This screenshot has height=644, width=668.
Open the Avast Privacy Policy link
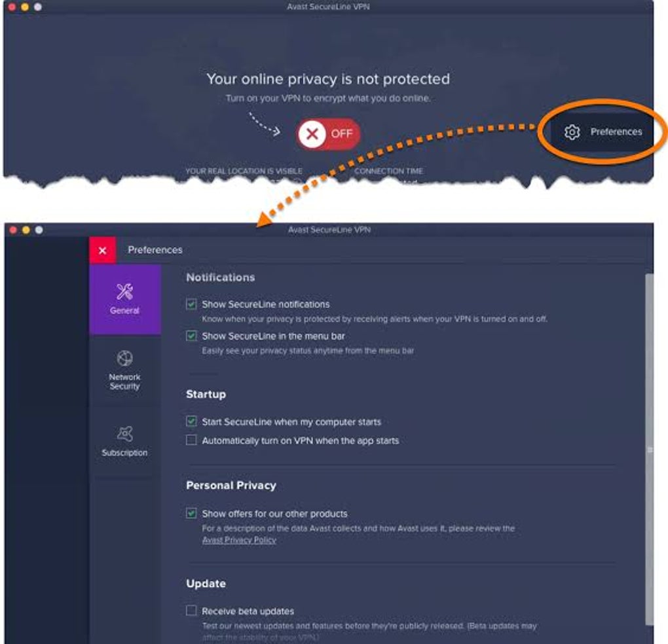(239, 540)
